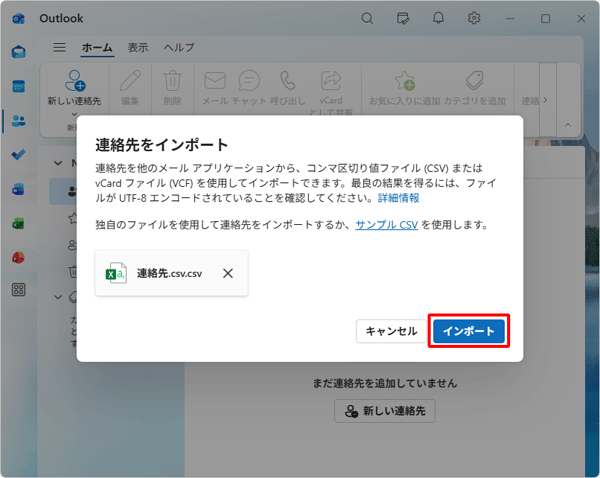Open the 新しい連絡先 dropdown arrow
The height and width of the screenshot is (478, 600).
point(74,114)
